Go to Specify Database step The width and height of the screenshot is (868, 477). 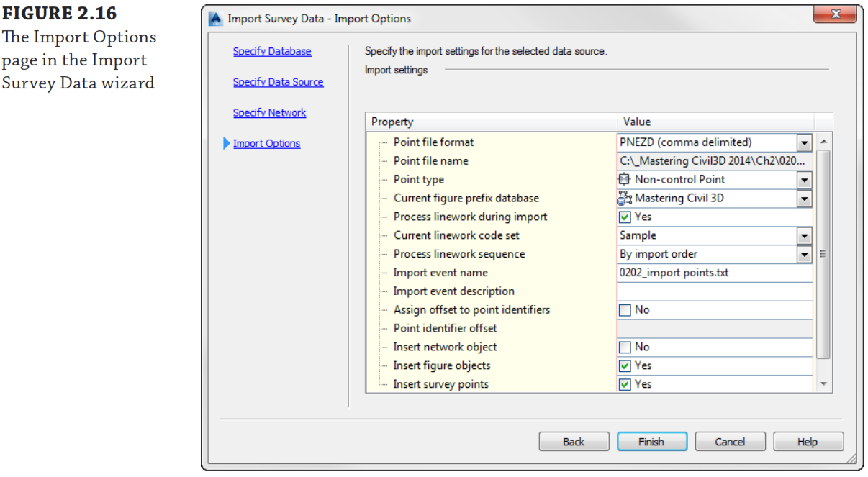click(272, 52)
